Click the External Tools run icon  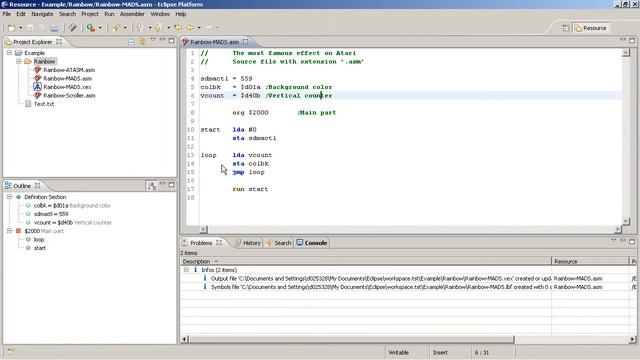[91, 28]
